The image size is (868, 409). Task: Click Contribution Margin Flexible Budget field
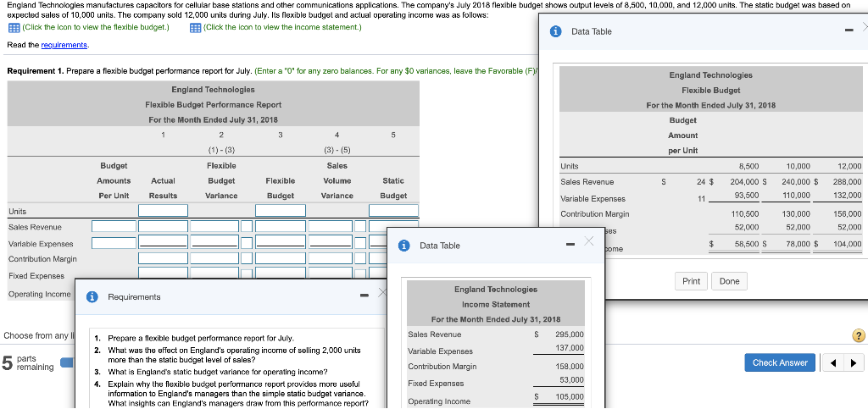tap(280, 258)
